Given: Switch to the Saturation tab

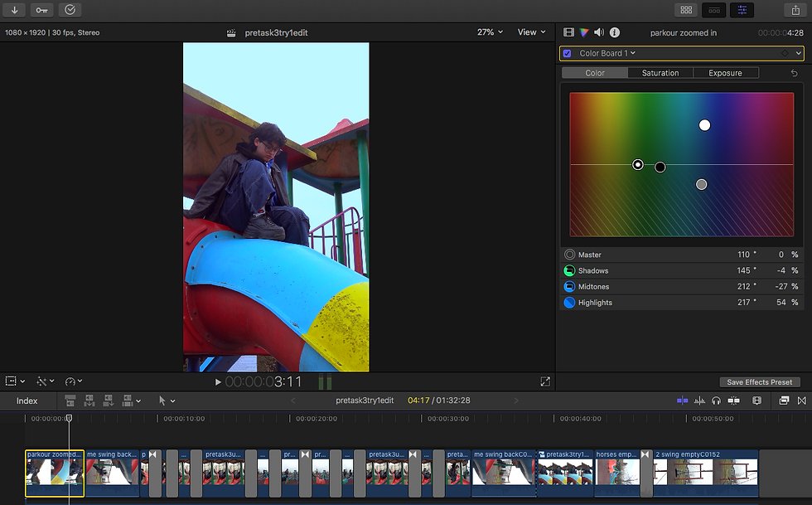Looking at the screenshot, I should coord(660,73).
